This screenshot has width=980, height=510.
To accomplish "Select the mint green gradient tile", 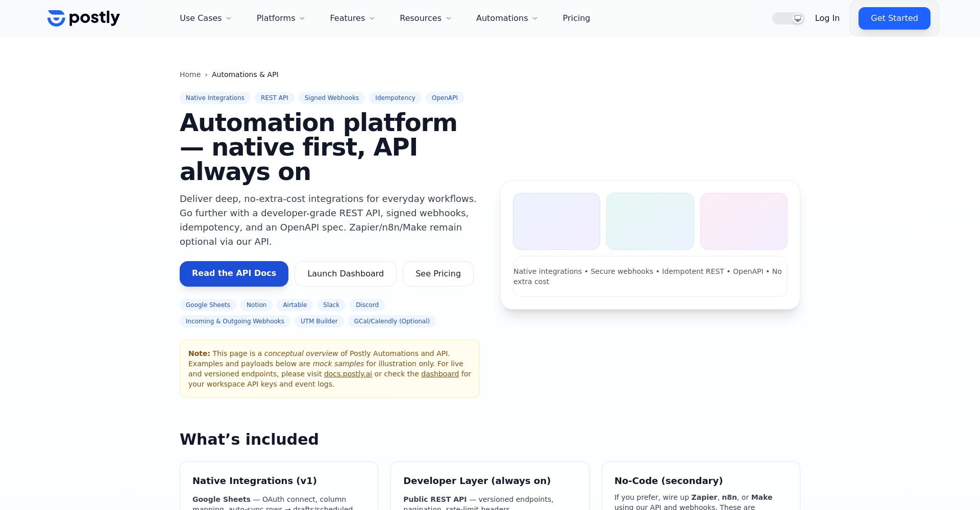I will [x=650, y=221].
